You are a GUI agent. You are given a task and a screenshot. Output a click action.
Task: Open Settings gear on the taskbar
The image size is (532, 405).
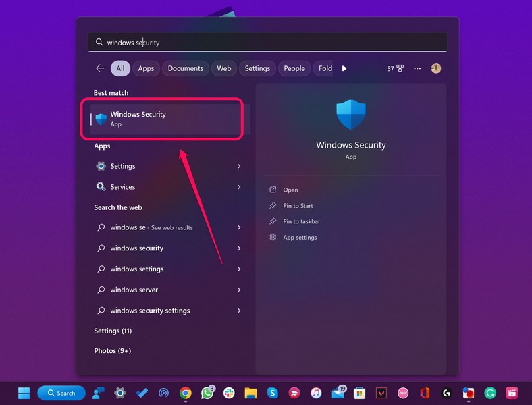coord(120,393)
